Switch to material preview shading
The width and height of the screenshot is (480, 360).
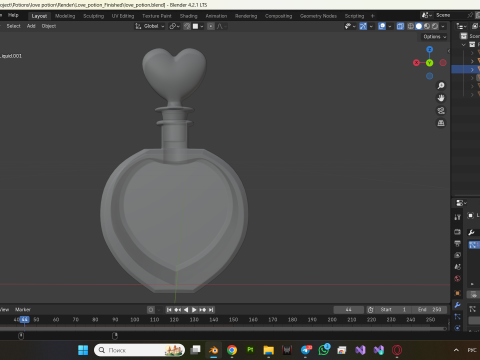point(427,26)
